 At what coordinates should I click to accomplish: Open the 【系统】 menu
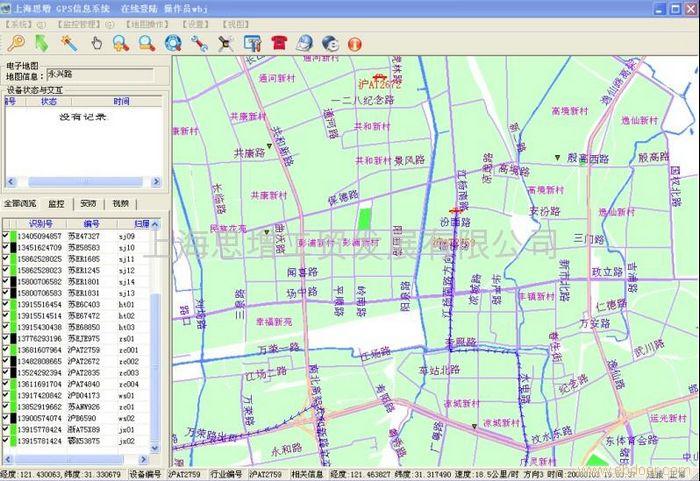pos(25,24)
